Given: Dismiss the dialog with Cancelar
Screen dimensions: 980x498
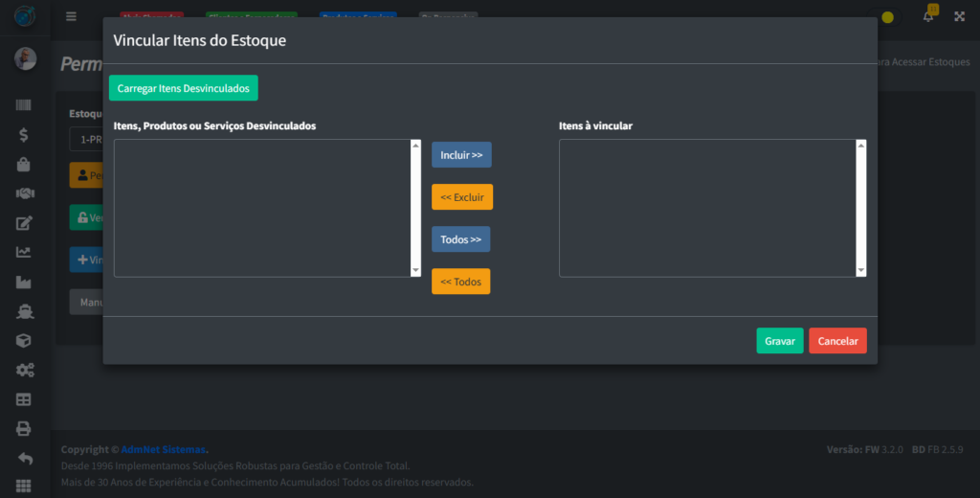Looking at the screenshot, I should 837,341.
